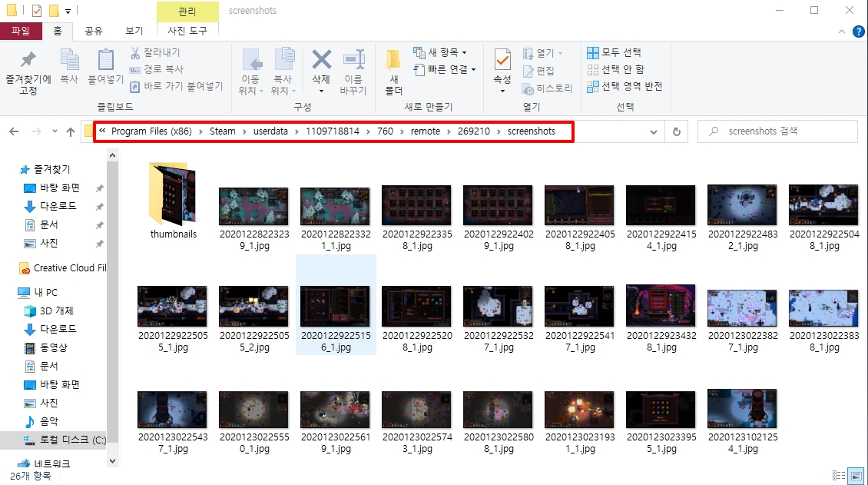The width and height of the screenshot is (868, 485).
Task: Collapse the ribbon with the chevron
Action: (842, 32)
